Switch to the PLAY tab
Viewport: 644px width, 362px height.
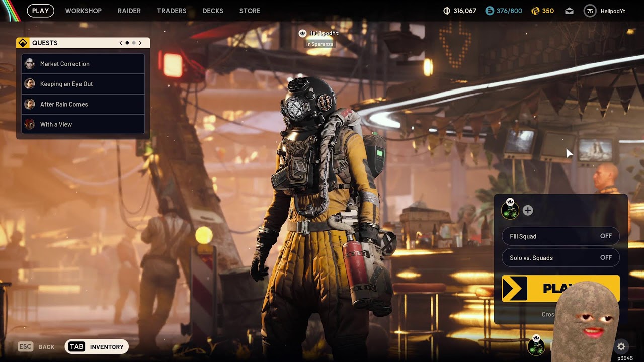click(x=40, y=11)
